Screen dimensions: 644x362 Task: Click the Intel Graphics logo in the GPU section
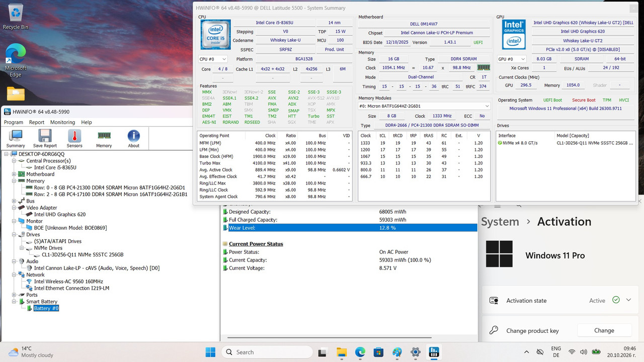pos(514,34)
